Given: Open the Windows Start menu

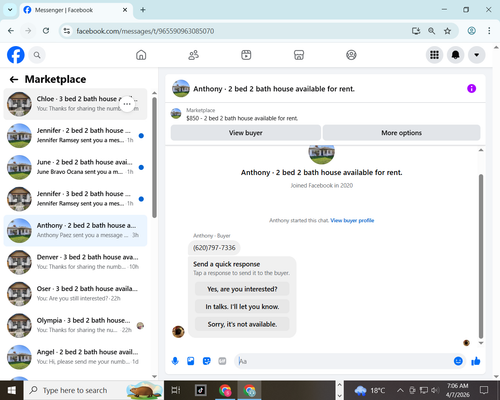Looking at the screenshot, I should (x=12, y=390).
